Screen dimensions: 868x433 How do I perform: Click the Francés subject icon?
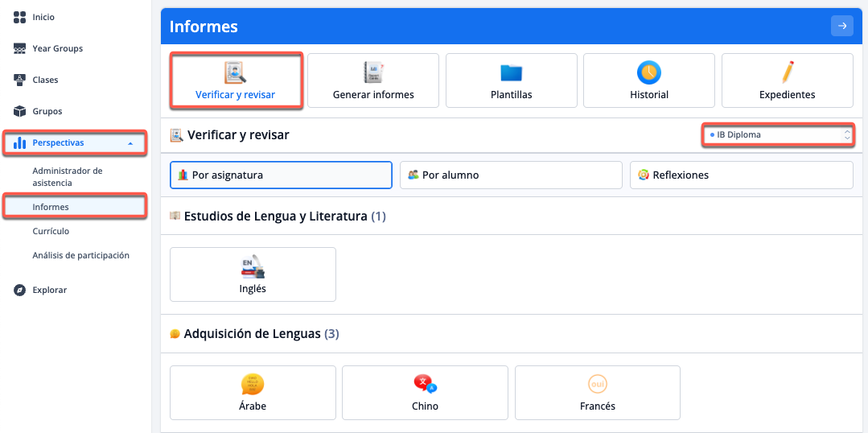[597, 385]
